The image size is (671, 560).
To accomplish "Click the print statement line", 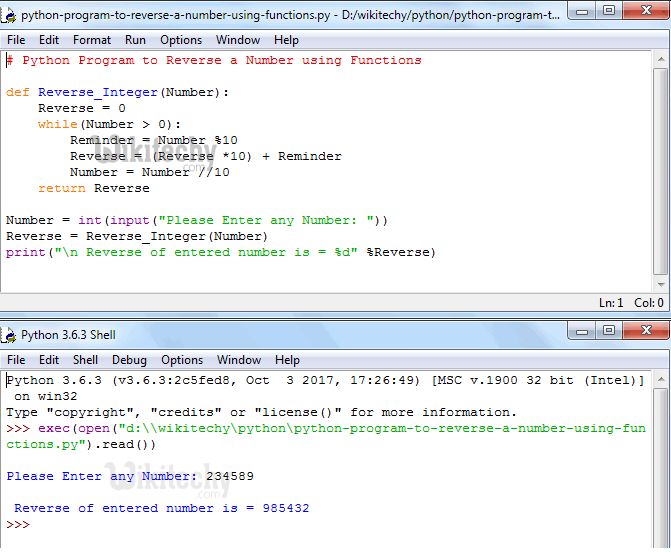I will click(x=221, y=252).
